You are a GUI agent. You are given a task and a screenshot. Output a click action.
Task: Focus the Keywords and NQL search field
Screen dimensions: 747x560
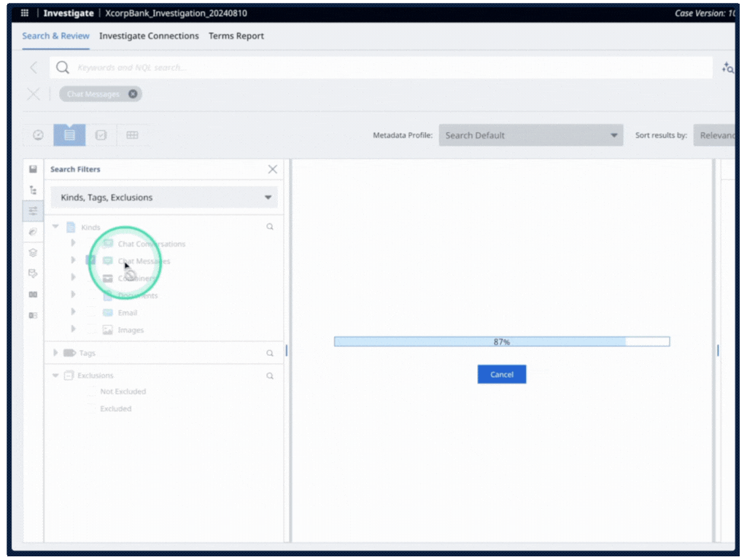coord(381,68)
